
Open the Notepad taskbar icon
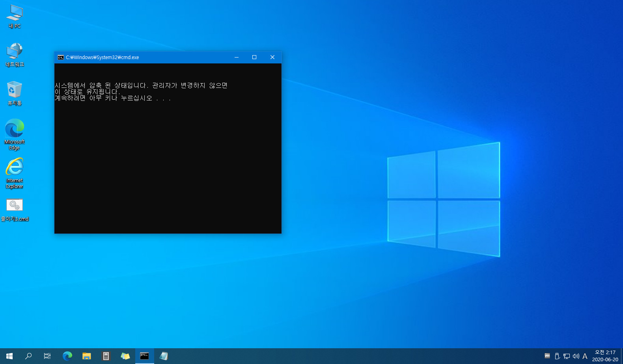164,356
